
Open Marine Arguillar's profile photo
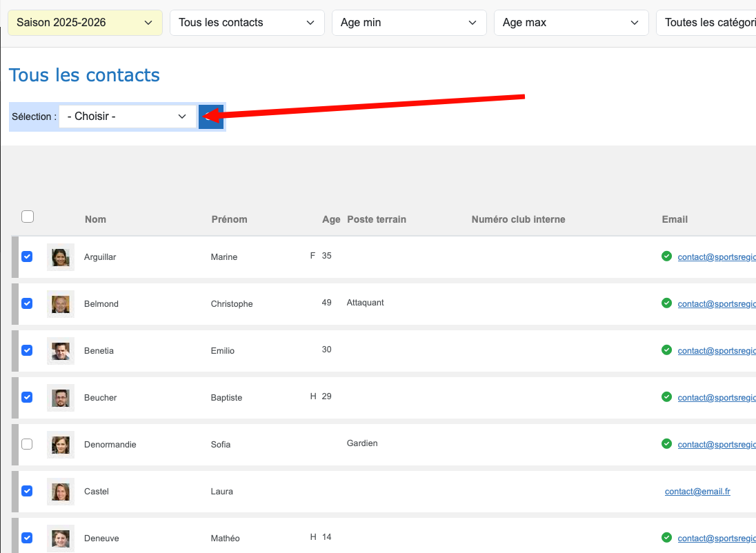coord(61,257)
